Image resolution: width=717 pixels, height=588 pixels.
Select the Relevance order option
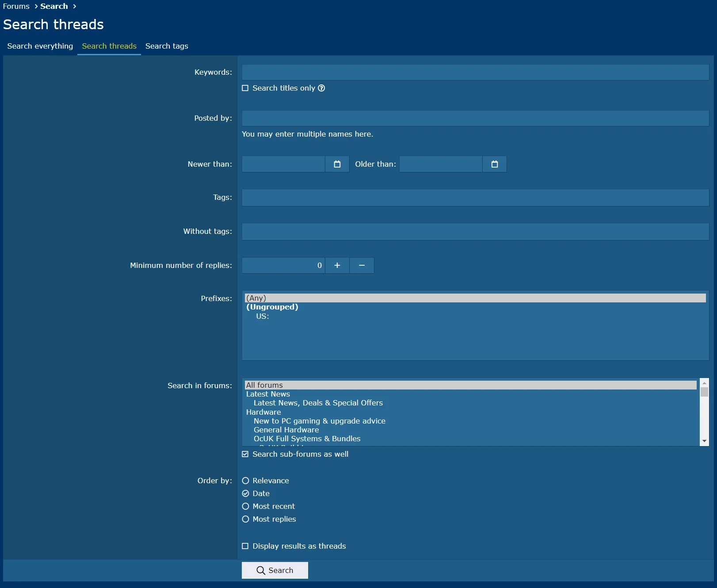click(x=246, y=481)
